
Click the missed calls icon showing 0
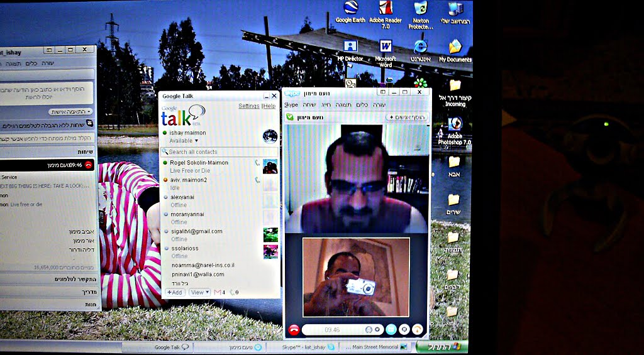(235, 292)
